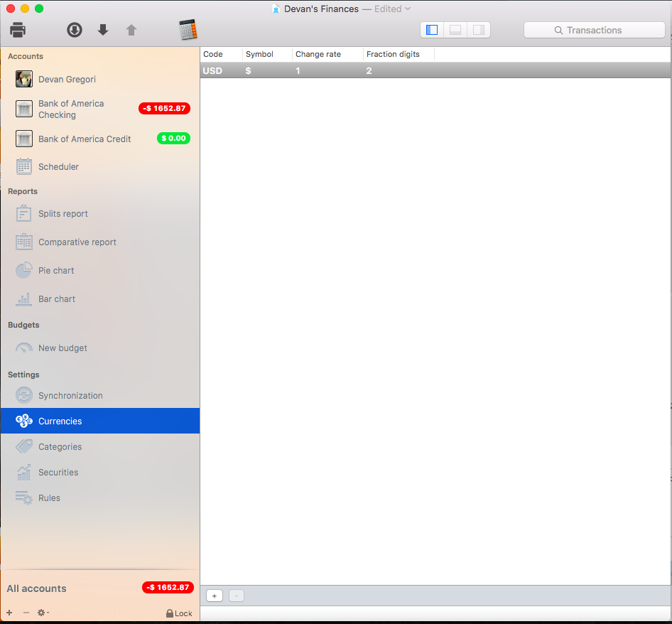Click Devan Gregori's account photo
The height and width of the screenshot is (624, 672).
[x=23, y=79]
